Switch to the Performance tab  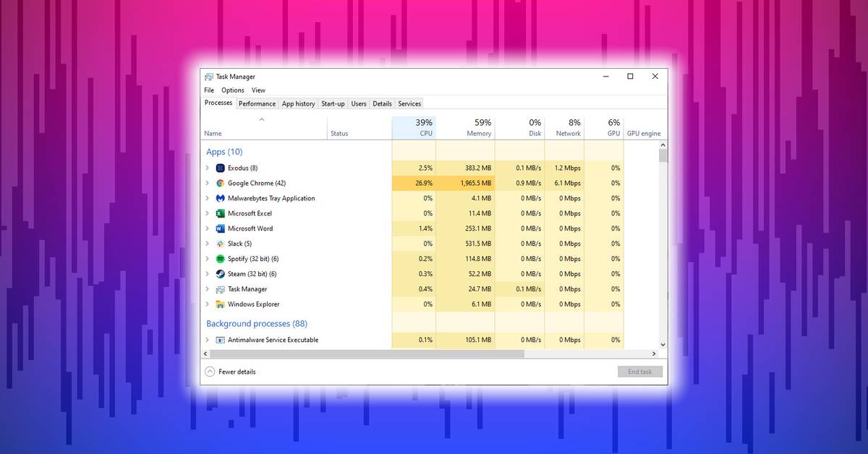pyautogui.click(x=257, y=103)
